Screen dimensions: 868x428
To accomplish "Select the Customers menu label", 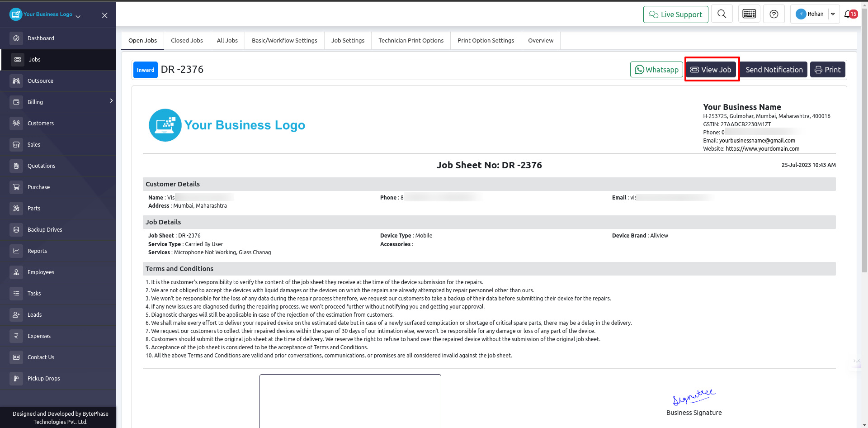I will [x=41, y=124].
